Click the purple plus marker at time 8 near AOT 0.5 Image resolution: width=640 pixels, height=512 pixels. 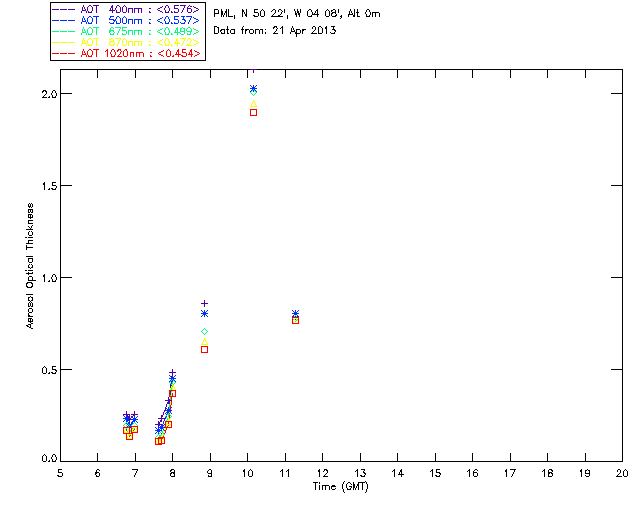(x=173, y=373)
